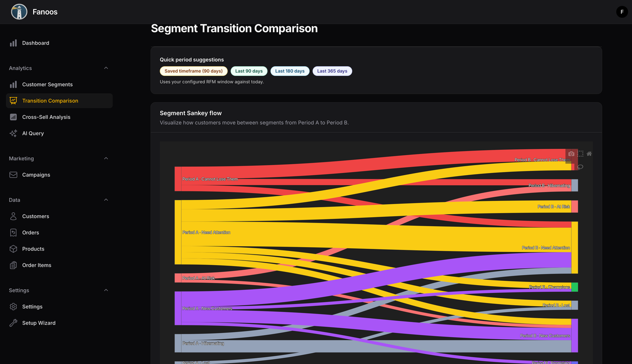Open the user avatar menu 'F'
The width and height of the screenshot is (632, 364).
point(621,12)
